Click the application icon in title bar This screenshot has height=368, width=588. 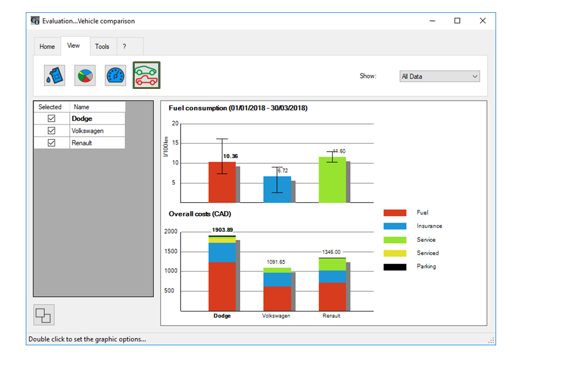click(x=35, y=21)
